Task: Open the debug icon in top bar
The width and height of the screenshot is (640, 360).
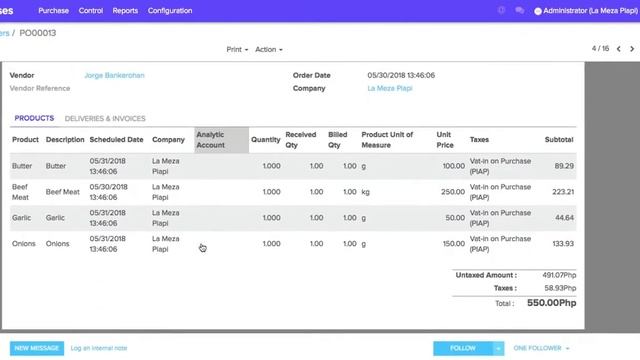Action: [x=501, y=11]
